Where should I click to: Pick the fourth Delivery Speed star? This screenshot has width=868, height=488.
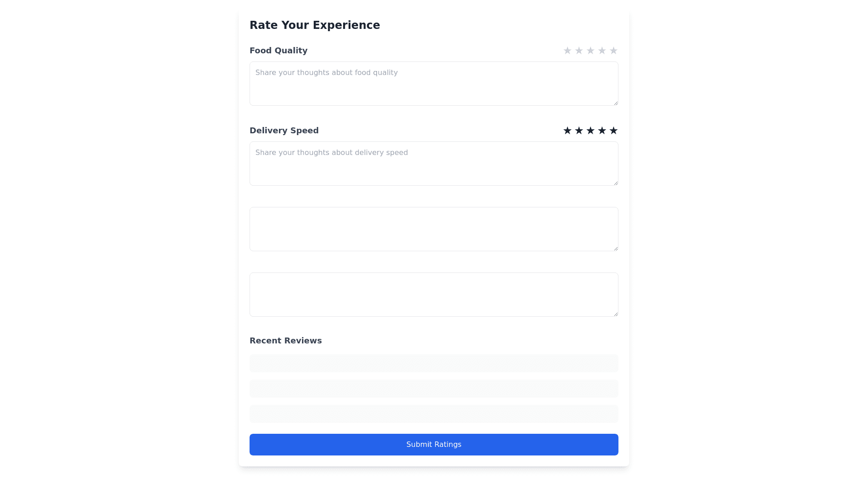click(602, 131)
